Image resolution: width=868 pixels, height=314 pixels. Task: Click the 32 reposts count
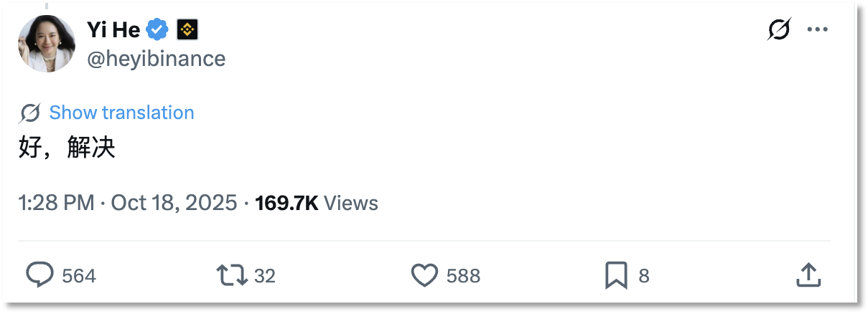265,276
